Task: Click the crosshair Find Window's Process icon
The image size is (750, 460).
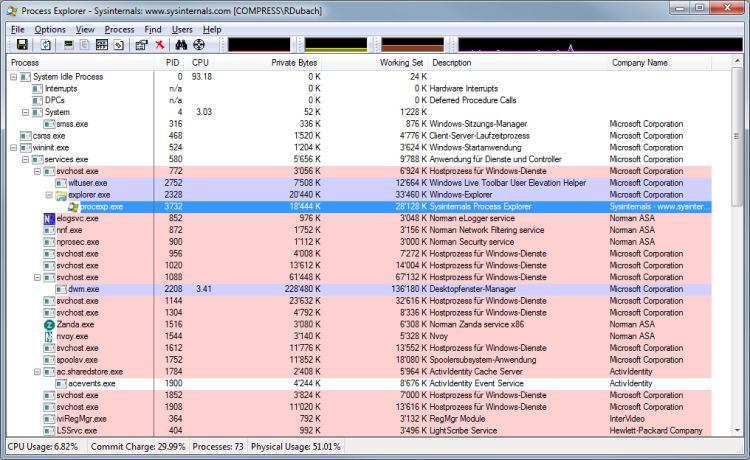Action: [199, 45]
